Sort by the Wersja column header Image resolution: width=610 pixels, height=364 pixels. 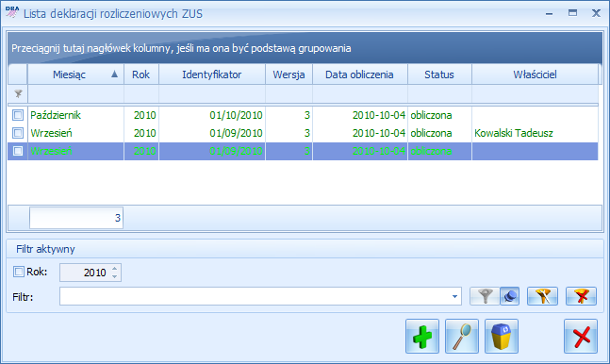pyautogui.click(x=289, y=74)
